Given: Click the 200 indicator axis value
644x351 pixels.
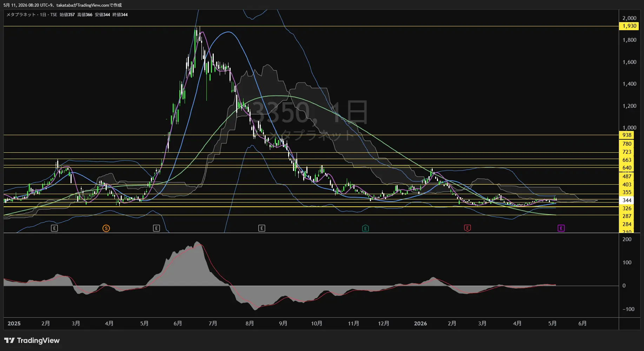Looking at the screenshot, I should (627, 239).
